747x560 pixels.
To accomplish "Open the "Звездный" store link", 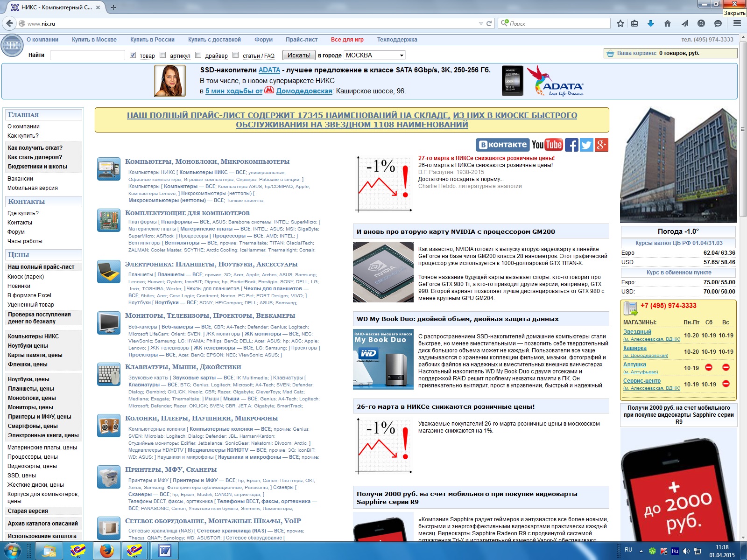I will coord(637,332).
